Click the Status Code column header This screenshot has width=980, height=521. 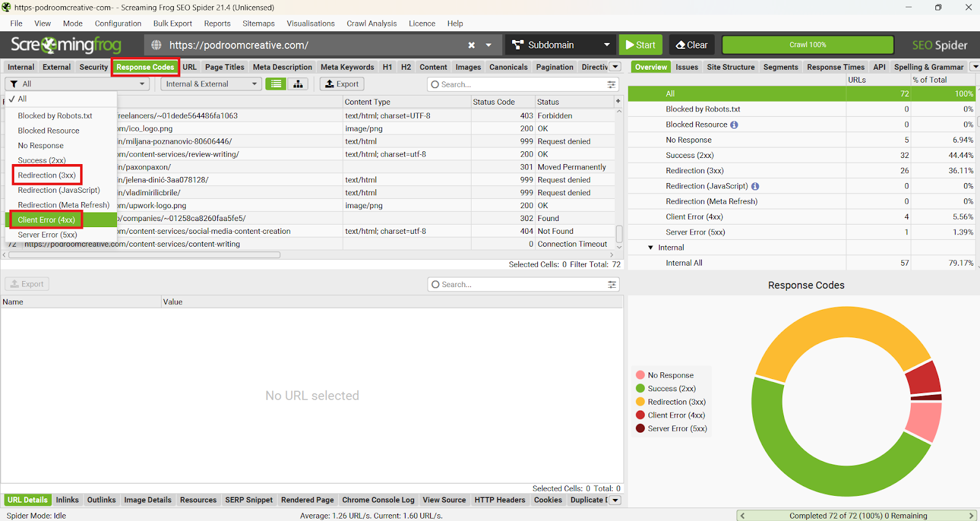(x=502, y=102)
